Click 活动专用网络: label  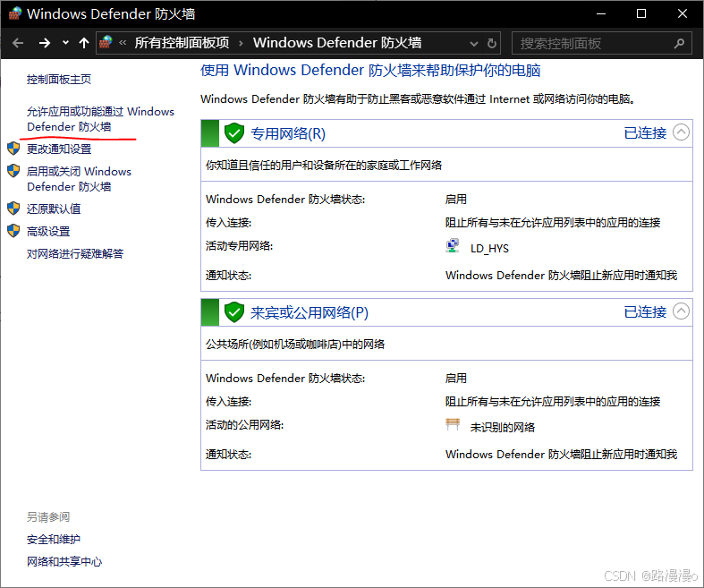coord(240,246)
